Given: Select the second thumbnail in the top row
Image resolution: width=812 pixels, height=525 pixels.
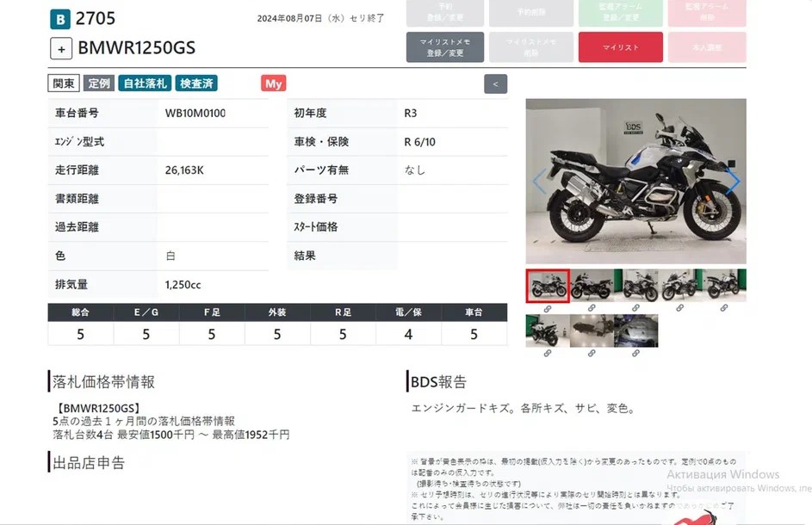Looking at the screenshot, I should [592, 285].
